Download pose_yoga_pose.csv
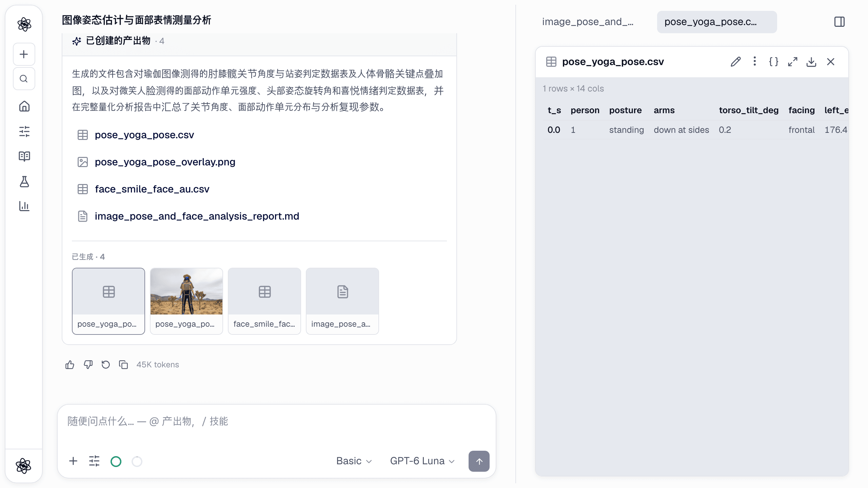This screenshot has width=868, height=488. [x=811, y=62]
